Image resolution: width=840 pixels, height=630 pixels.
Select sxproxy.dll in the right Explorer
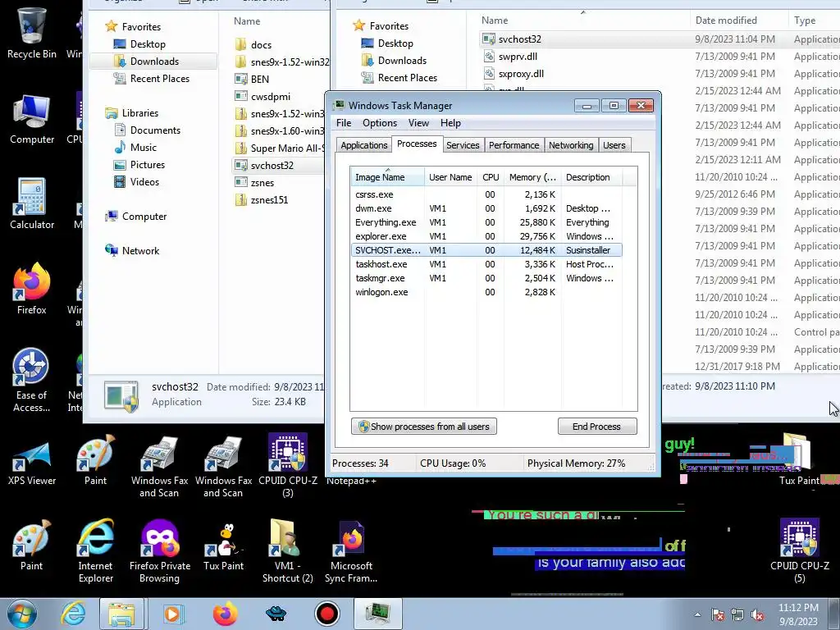click(x=521, y=73)
